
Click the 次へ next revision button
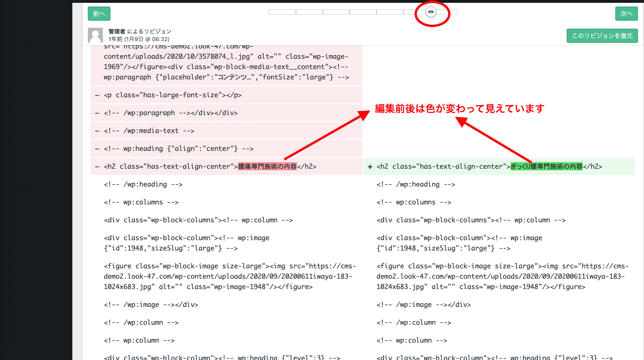pos(626,13)
